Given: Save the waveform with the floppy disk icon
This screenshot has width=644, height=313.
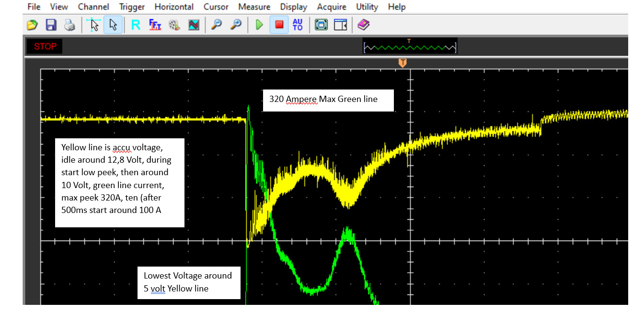Looking at the screenshot, I should point(51,25).
